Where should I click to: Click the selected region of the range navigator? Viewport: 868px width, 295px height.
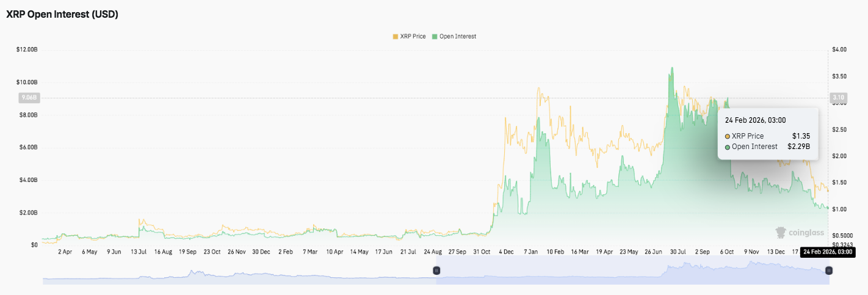pos(632,271)
